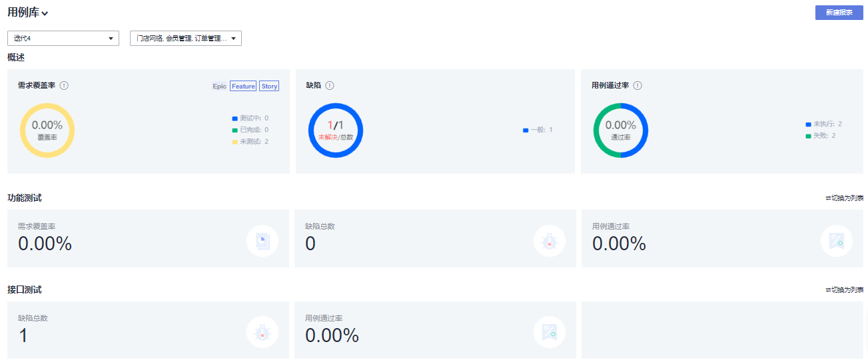Click the 新建报表 button

coord(838,13)
